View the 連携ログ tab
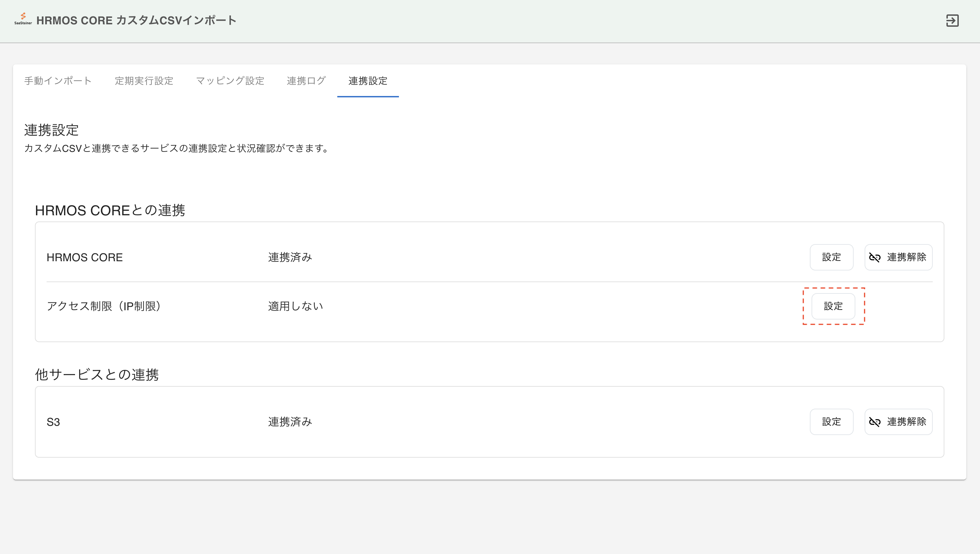Image resolution: width=980 pixels, height=554 pixels. tap(306, 81)
